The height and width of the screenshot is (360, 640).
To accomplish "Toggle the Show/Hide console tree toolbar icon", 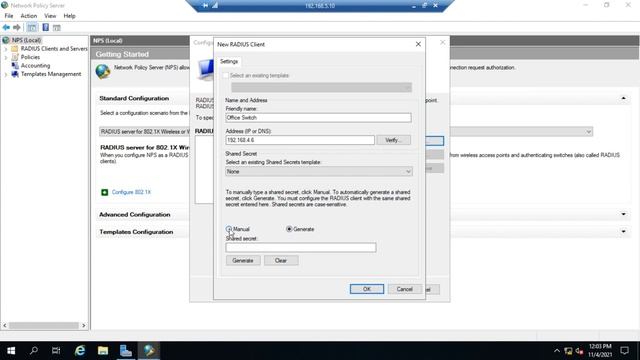I will (x=32, y=27).
